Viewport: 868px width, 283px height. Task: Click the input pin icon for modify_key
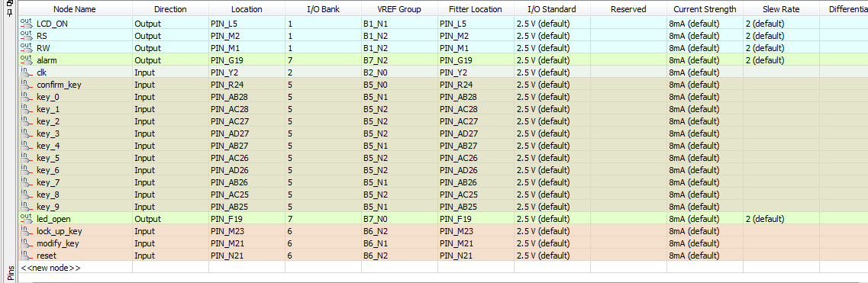pos(26,243)
